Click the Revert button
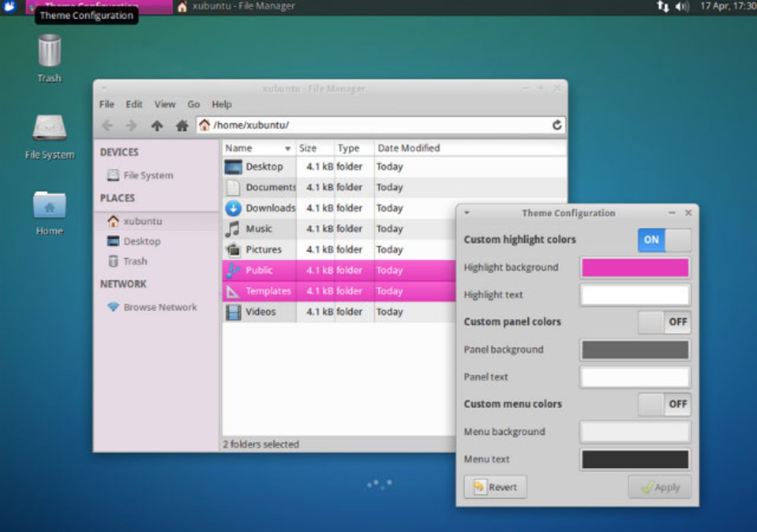757x532 pixels. tap(495, 487)
